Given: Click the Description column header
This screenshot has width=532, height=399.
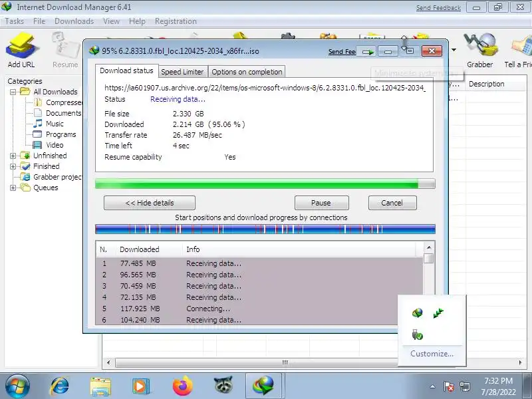Looking at the screenshot, I should click(495, 84).
